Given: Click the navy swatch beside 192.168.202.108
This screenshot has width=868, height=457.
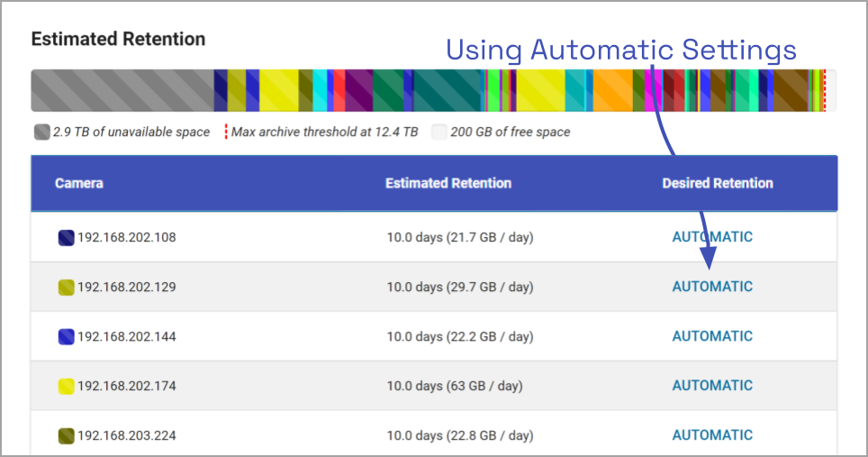Looking at the screenshot, I should pos(66,238).
